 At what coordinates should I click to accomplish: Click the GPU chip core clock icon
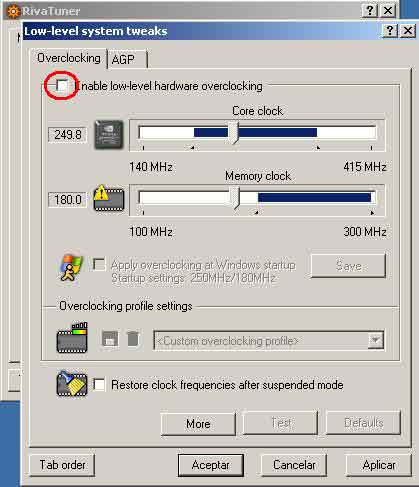pyautogui.click(x=109, y=134)
